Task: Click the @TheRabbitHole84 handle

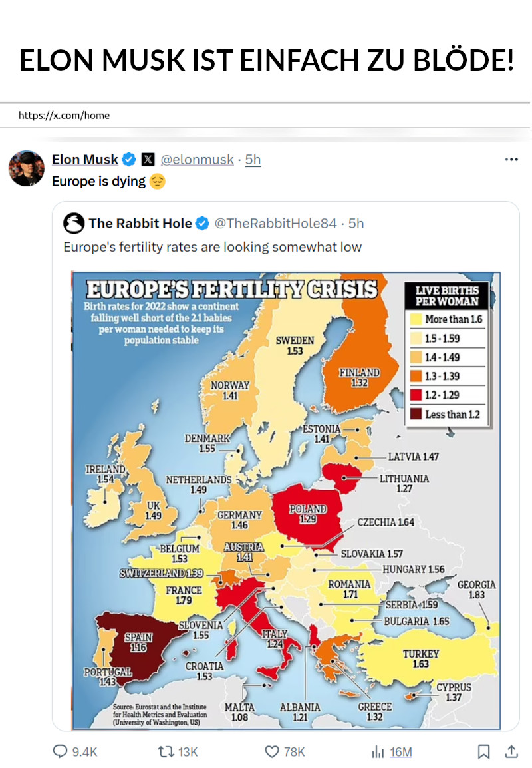Action: click(275, 224)
